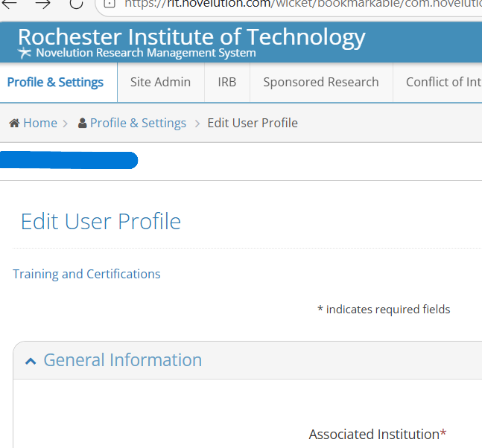Open the Sponsored Research tab

tap(321, 83)
